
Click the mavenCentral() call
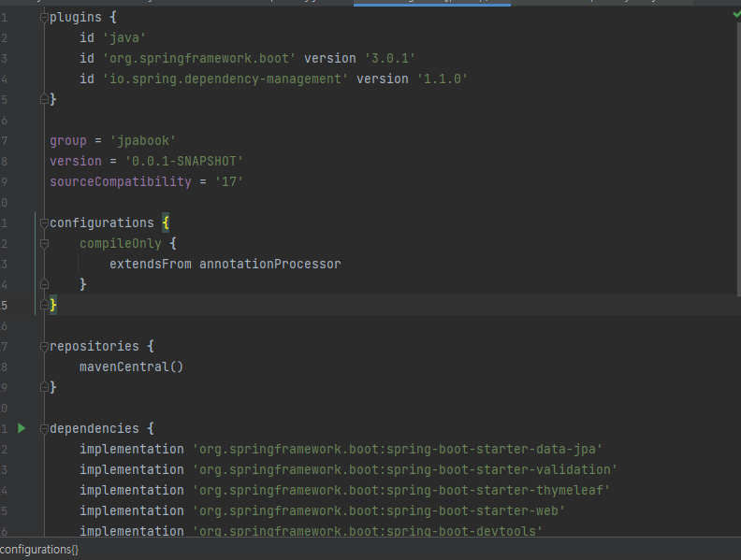[x=131, y=366]
